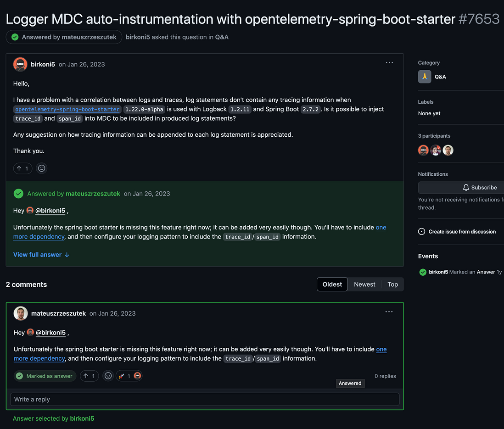Sort comments by Newest

[x=364, y=284]
